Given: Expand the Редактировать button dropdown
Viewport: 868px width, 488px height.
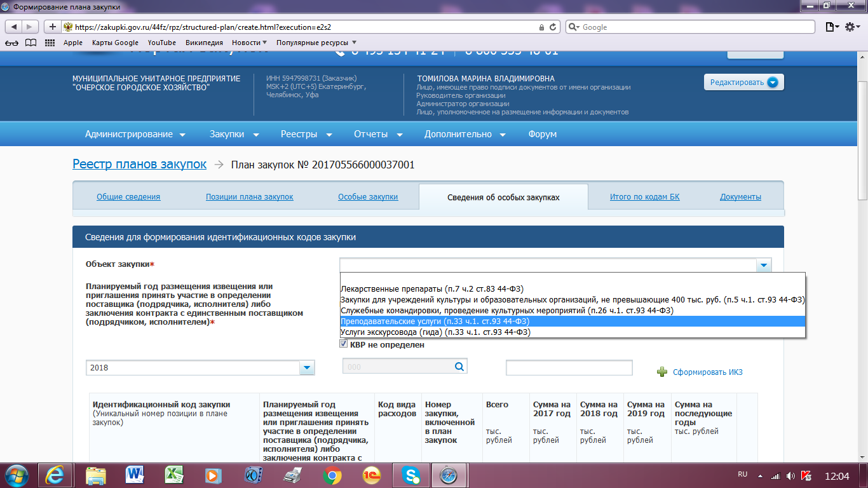Looking at the screenshot, I should click(x=773, y=82).
